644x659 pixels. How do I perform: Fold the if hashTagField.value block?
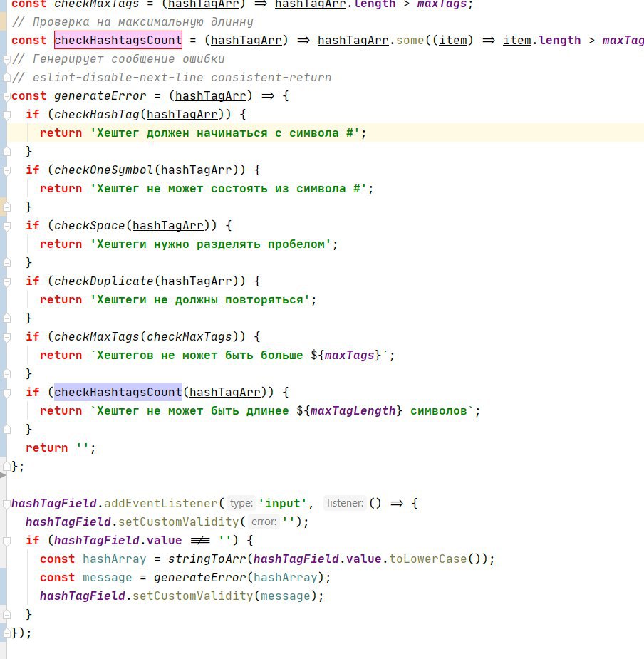point(6,541)
